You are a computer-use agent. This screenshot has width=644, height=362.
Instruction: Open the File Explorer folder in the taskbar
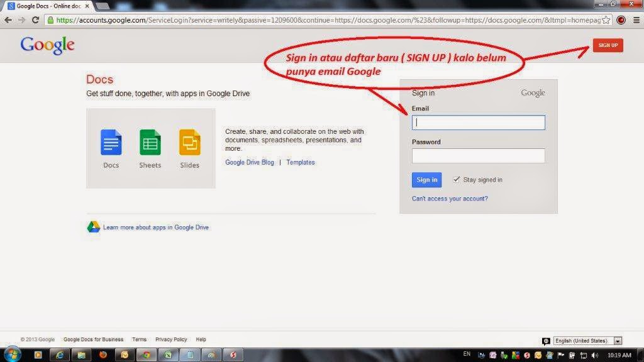[81, 354]
